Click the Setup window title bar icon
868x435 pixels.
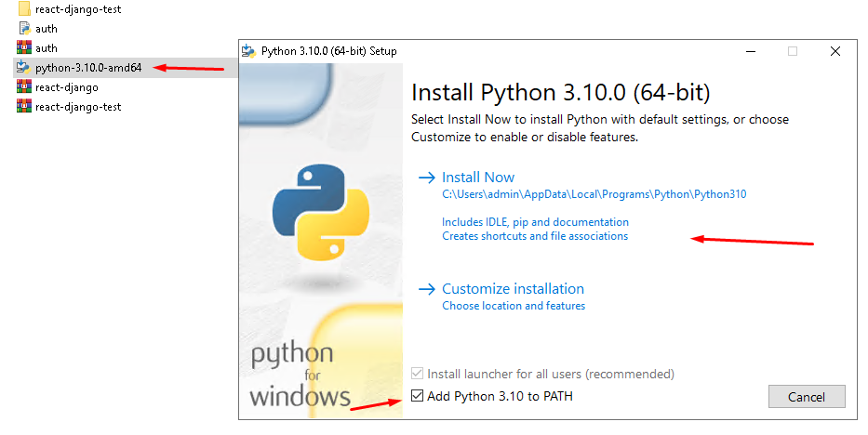point(249,51)
